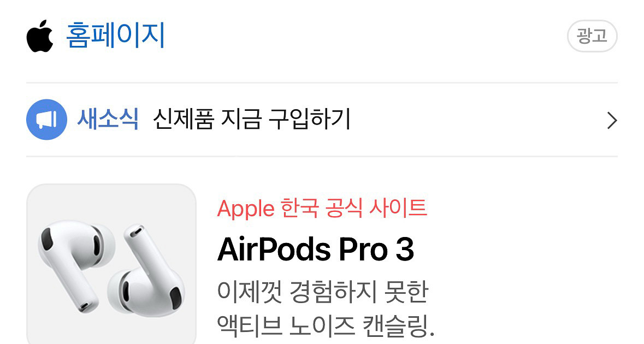Click the 신제품 word in news row
This screenshot has height=344, width=644.
(x=183, y=120)
